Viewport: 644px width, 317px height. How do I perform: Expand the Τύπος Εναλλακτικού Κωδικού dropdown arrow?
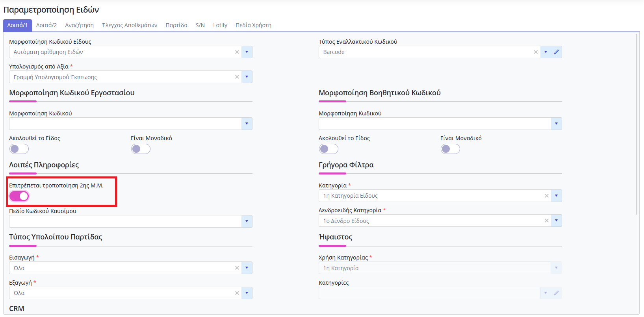coord(546,52)
